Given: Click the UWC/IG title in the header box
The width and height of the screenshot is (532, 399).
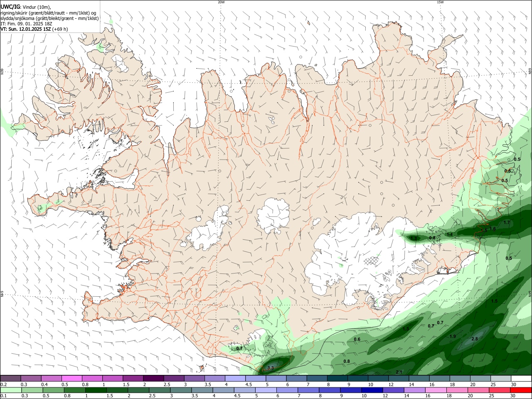Looking at the screenshot, I should click(x=10, y=7).
